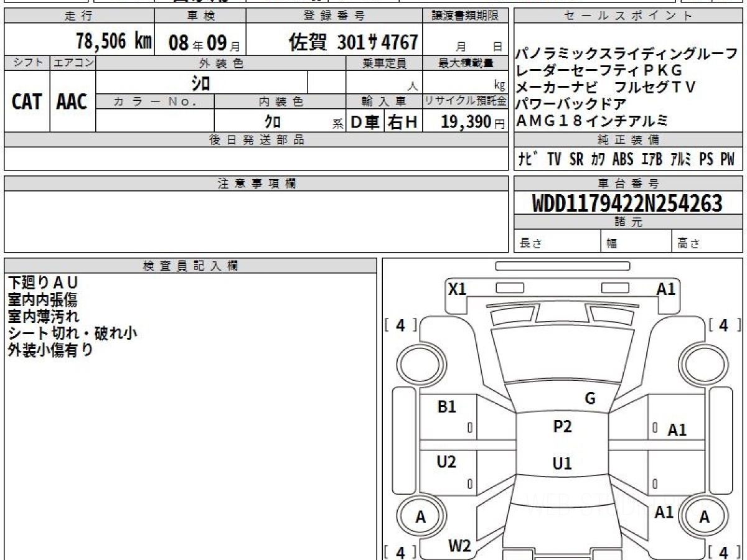Click the 車台番号 header
Image resolution: width=747 pixels, height=560 pixels.
(x=628, y=184)
